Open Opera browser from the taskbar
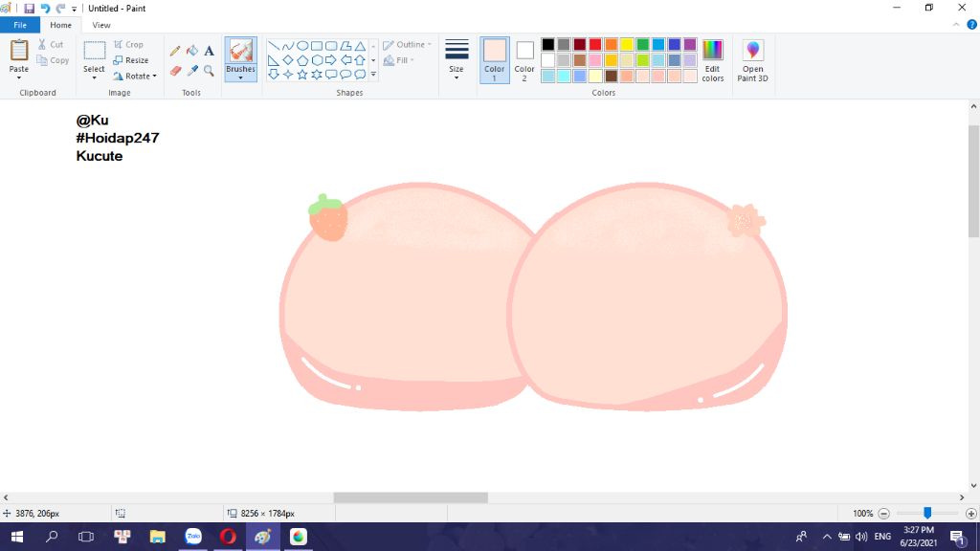Screen dimensions: 980x551 click(228, 537)
